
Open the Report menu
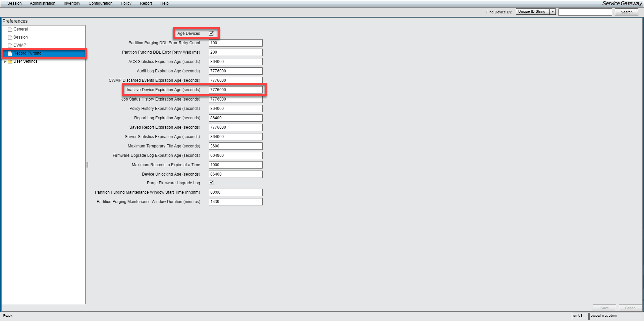(x=146, y=3)
